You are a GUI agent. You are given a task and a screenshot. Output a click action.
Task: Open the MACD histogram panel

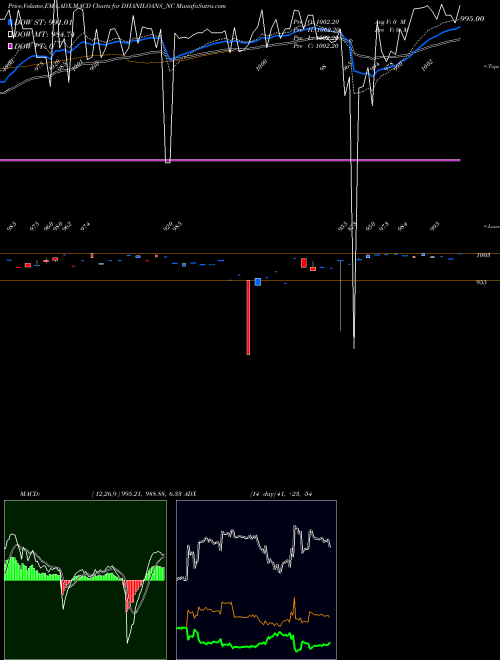point(85,580)
